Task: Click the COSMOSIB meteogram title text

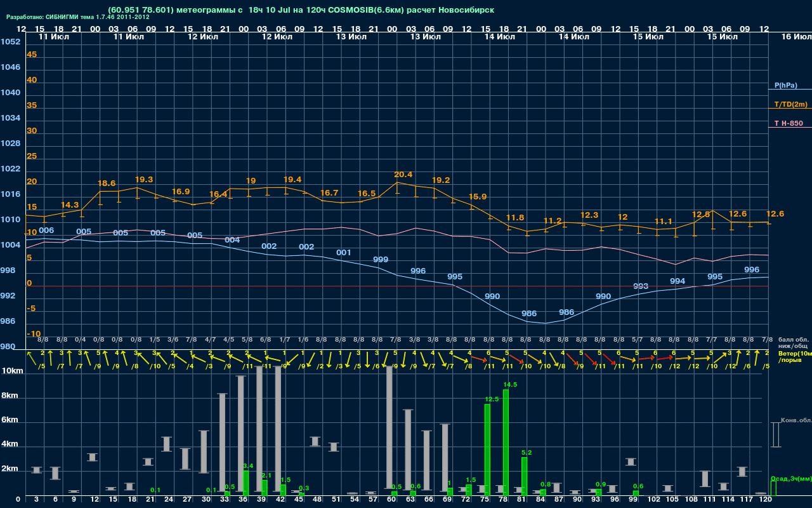Action: (x=301, y=10)
